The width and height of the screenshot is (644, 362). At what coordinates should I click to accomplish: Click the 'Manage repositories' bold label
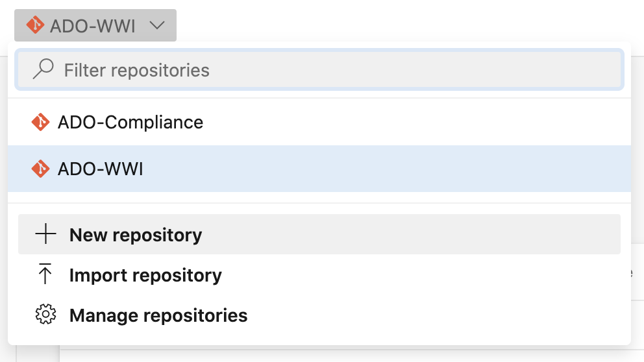[x=158, y=316]
